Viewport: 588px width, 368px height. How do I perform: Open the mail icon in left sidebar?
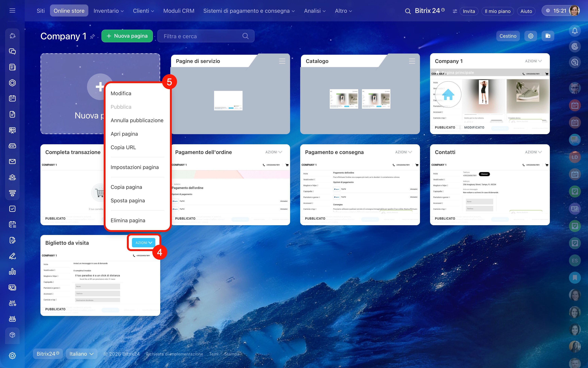tap(12, 162)
